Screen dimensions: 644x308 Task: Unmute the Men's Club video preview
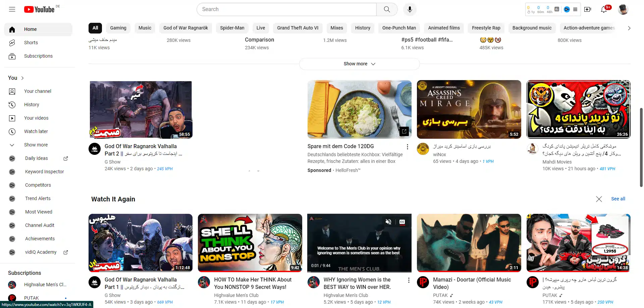pos(388,222)
